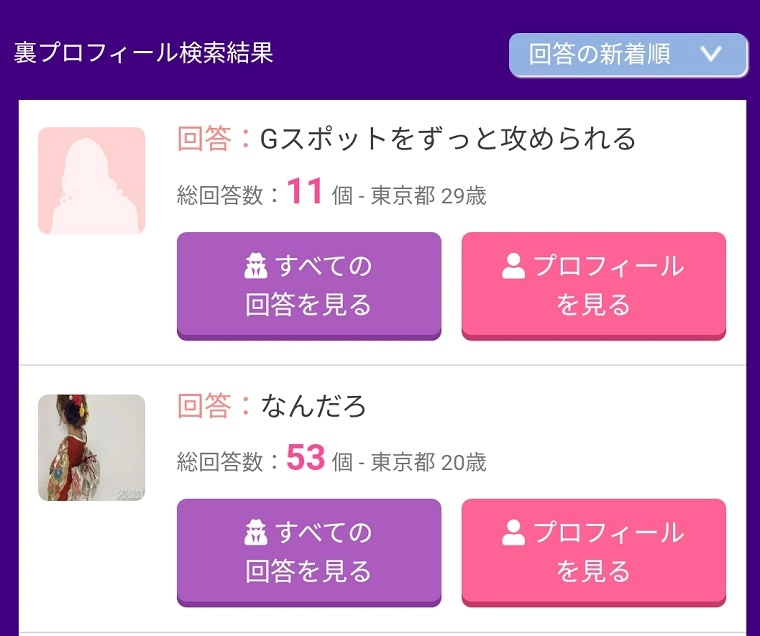This screenshot has width=760, height=636.
Task: Select the なんだろ answer text
Action: pyautogui.click(x=314, y=406)
